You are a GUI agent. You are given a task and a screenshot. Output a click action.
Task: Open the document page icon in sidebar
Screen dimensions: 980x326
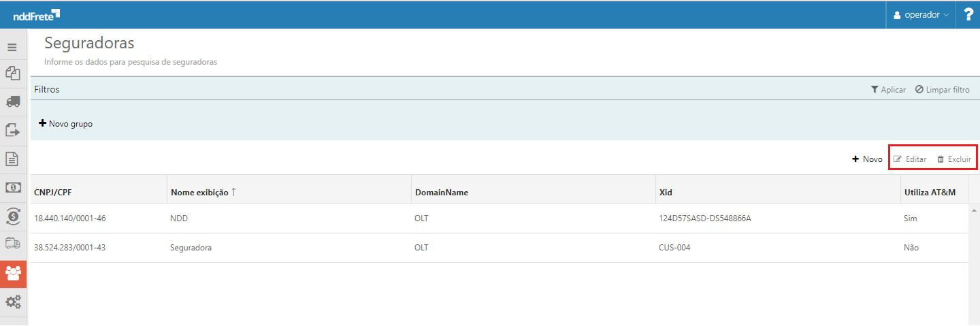tap(12, 159)
